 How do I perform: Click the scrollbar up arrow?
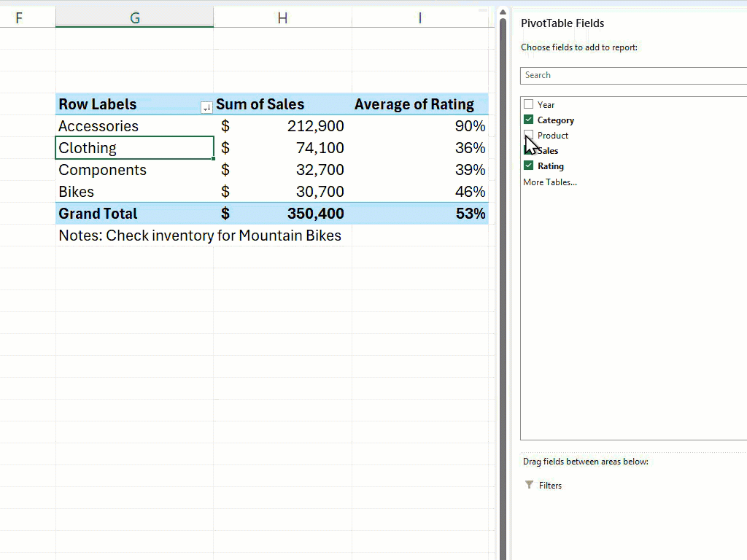[503, 11]
